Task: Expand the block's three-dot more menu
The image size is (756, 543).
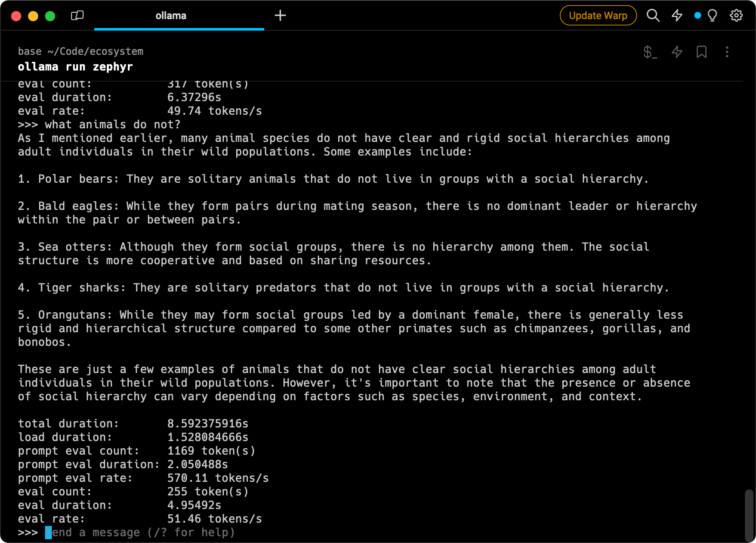Action: coord(727,52)
